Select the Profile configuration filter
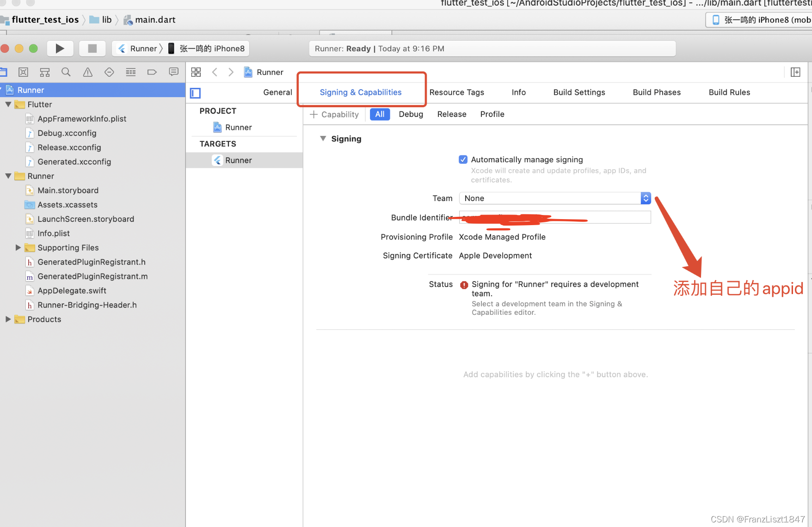This screenshot has height=527, width=812. pos(492,114)
